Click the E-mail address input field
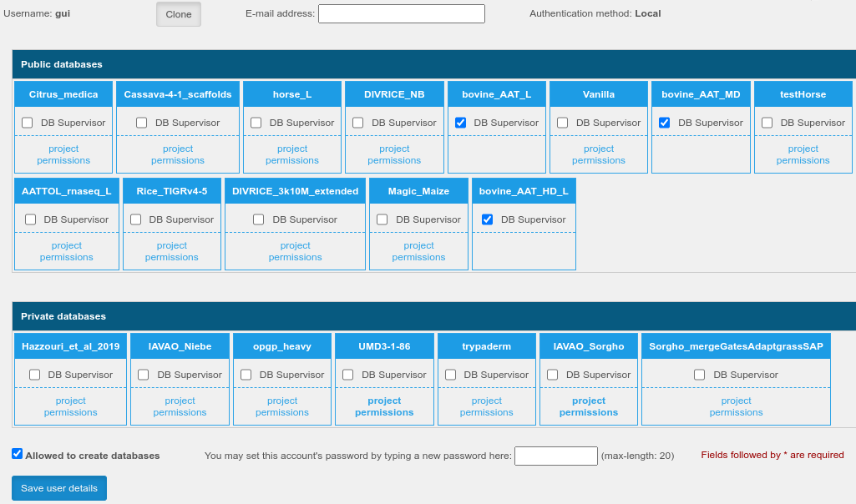This screenshot has height=504, width=856. pos(401,14)
